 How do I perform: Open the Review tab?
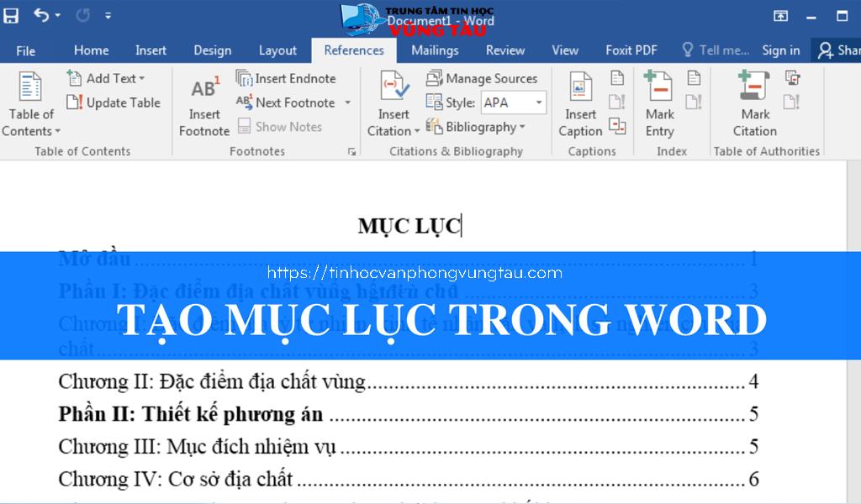(505, 50)
